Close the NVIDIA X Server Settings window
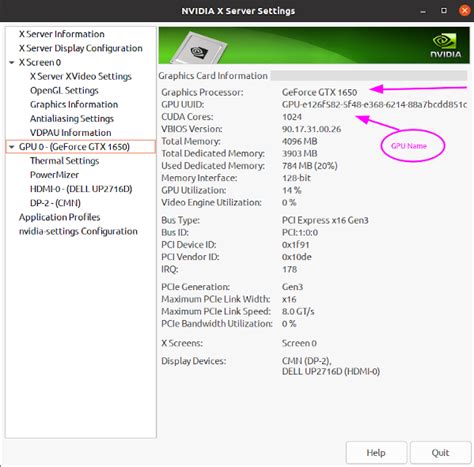The width and height of the screenshot is (474, 467). click(464, 11)
